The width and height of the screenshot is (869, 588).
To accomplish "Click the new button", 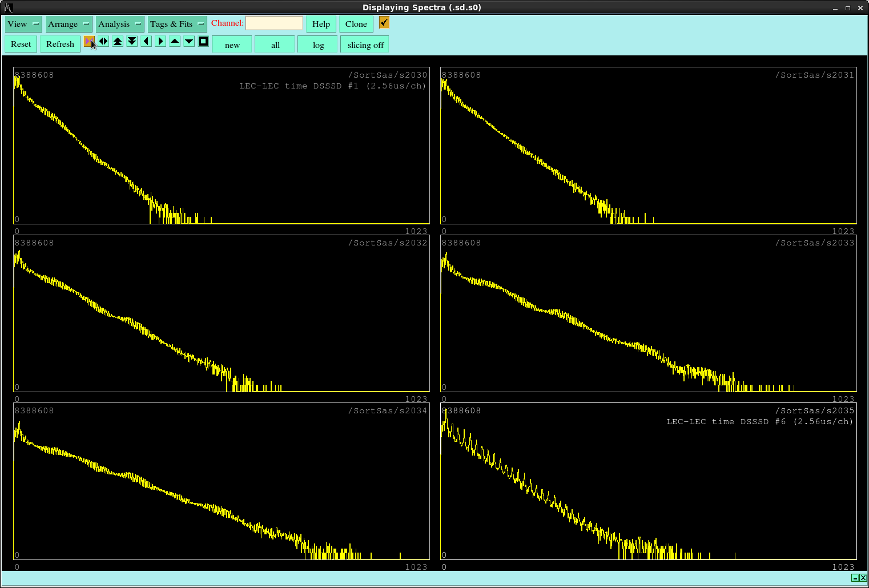I will (232, 45).
